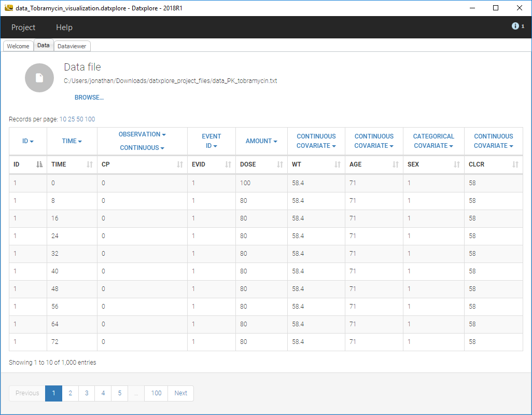Select the Data tab
The image size is (532, 415).
tap(44, 45)
